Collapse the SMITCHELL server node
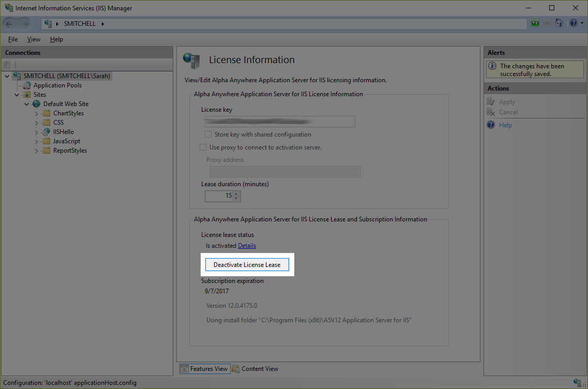This screenshot has height=389, width=588. (7, 76)
